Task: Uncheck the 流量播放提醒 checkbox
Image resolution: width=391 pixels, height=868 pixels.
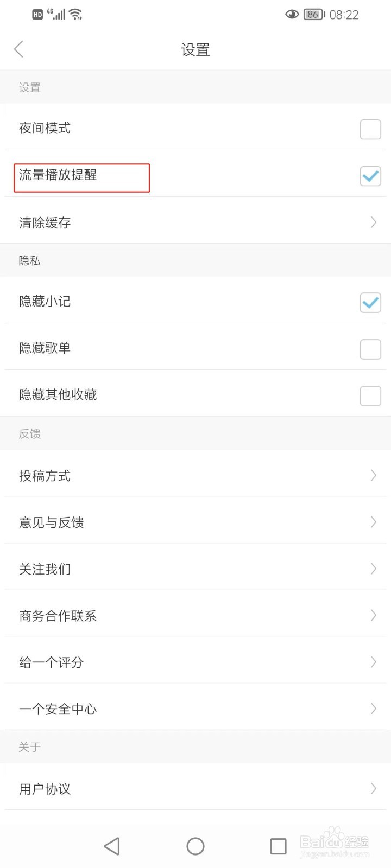Action: (x=370, y=176)
